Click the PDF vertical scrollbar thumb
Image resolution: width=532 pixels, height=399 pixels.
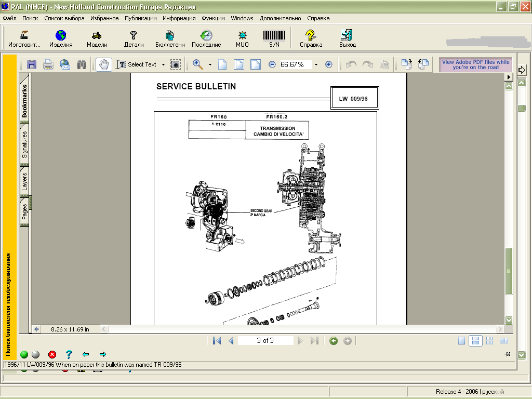(509, 271)
